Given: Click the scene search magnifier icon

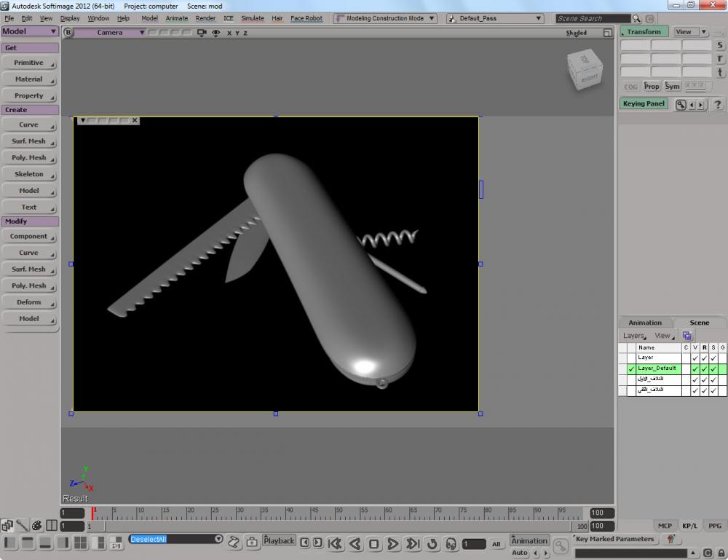Looking at the screenshot, I should coord(637,18).
